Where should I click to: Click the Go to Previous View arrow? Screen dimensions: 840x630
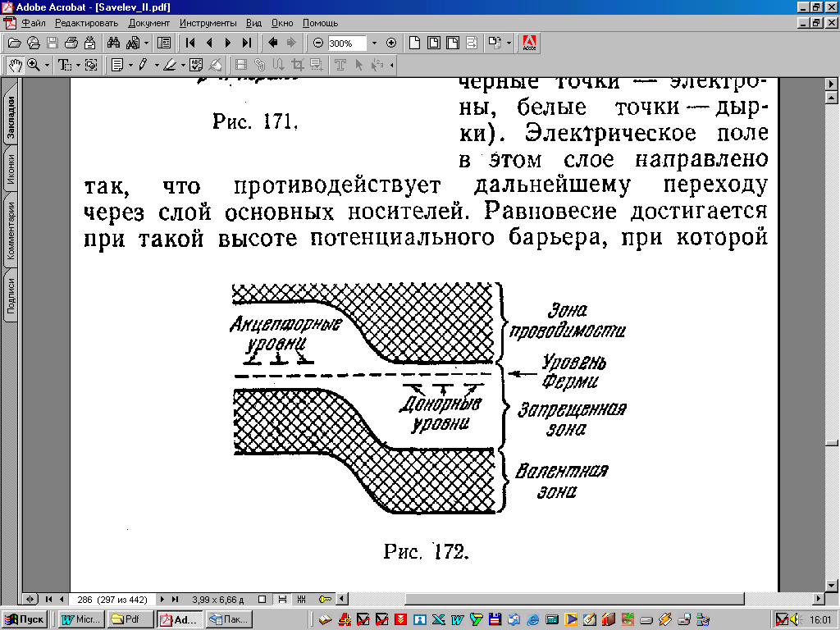272,43
